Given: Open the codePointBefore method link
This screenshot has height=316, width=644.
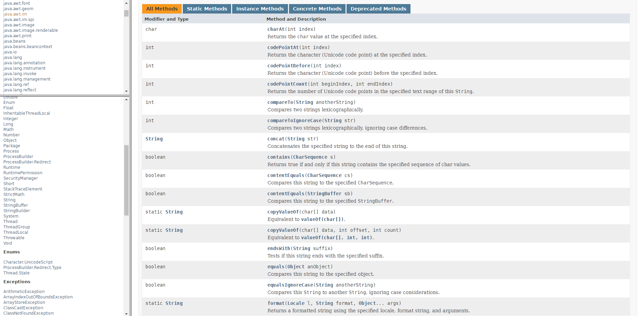Looking at the screenshot, I should [x=289, y=66].
